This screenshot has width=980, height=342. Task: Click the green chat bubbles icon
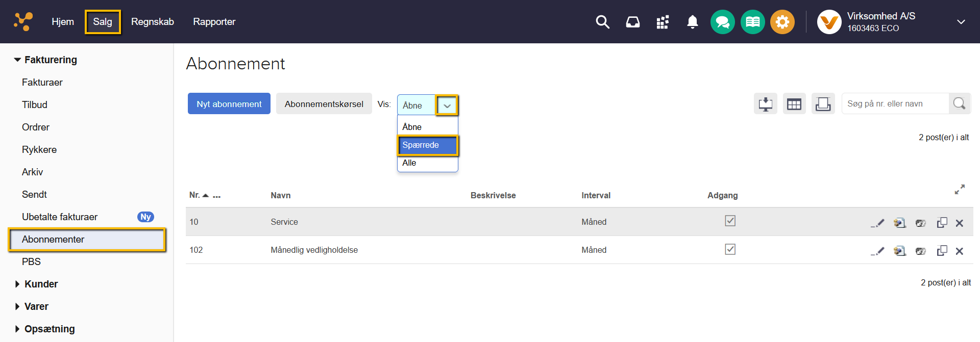pos(722,22)
